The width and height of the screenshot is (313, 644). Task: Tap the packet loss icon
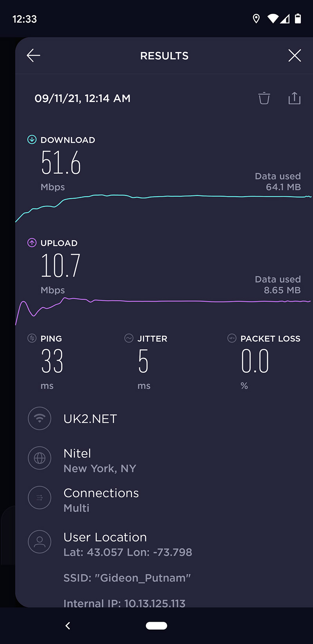pyautogui.click(x=232, y=338)
